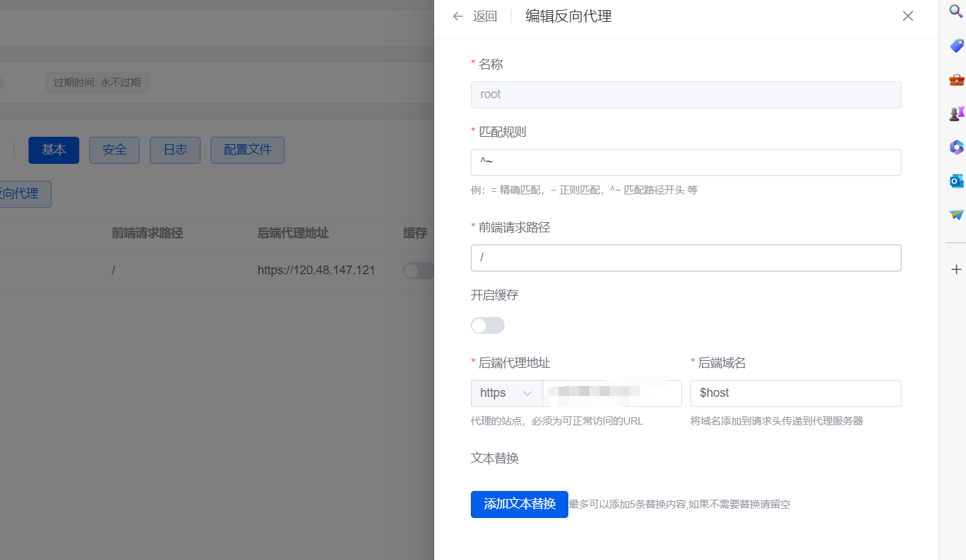Click the 添加文本替换 button

[x=519, y=504]
